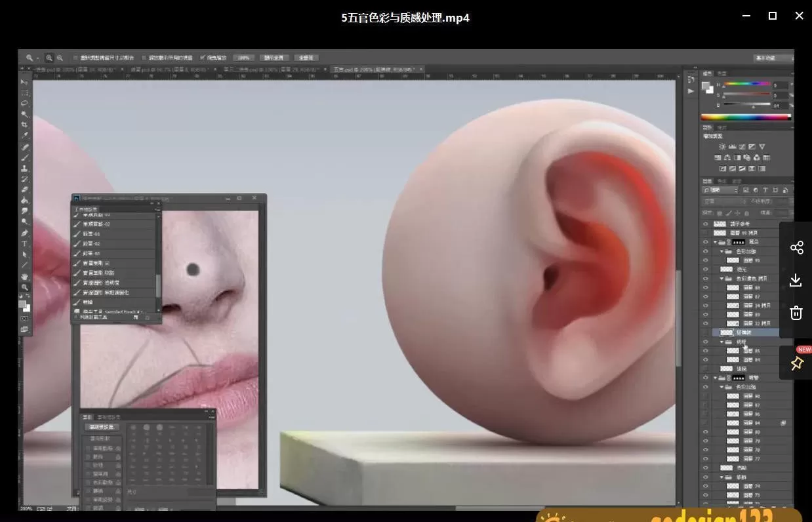The image size is (812, 522).
Task: Toggle visibility of layer 85
Action: pyautogui.click(x=706, y=351)
